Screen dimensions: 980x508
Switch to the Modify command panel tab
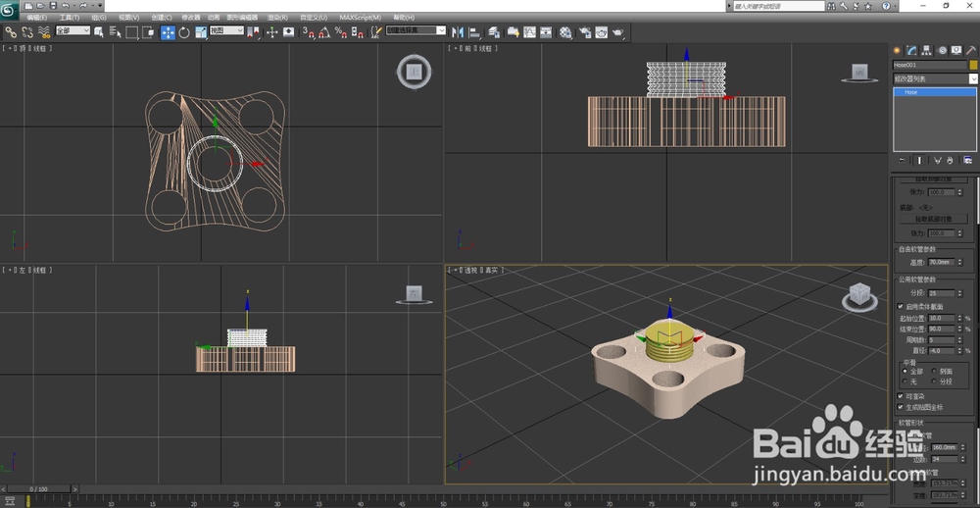[x=911, y=51]
